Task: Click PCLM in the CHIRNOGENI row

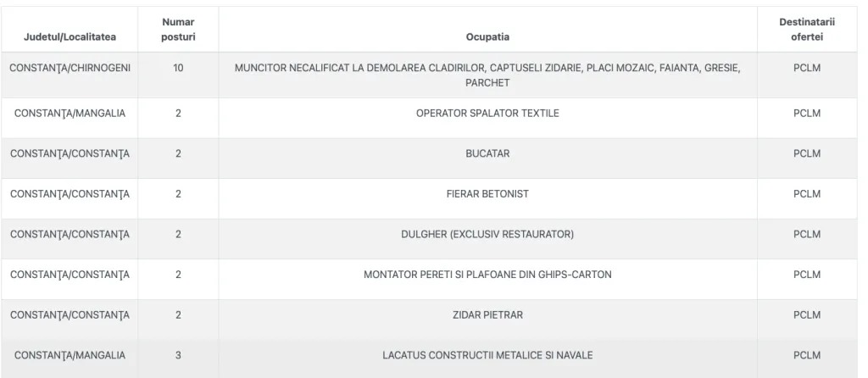Action: pyautogui.click(x=807, y=68)
